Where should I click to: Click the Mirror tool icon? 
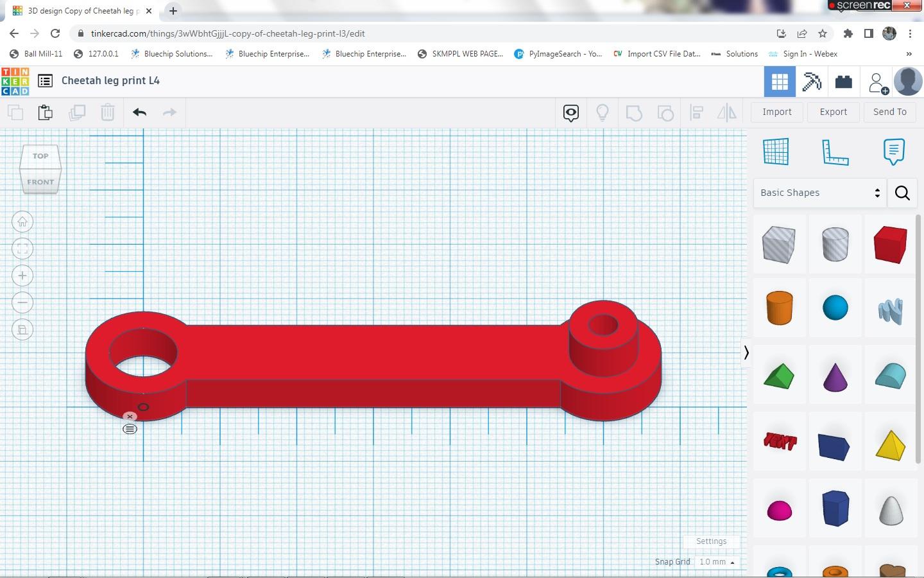pos(727,113)
